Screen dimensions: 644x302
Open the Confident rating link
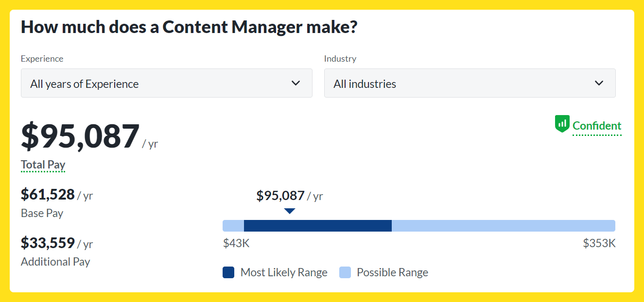[597, 126]
